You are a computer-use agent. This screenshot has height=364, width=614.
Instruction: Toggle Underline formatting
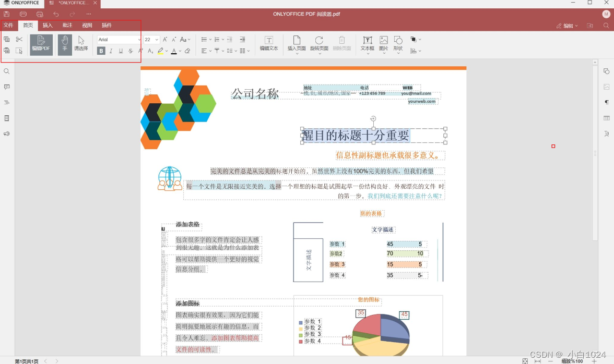click(x=121, y=51)
